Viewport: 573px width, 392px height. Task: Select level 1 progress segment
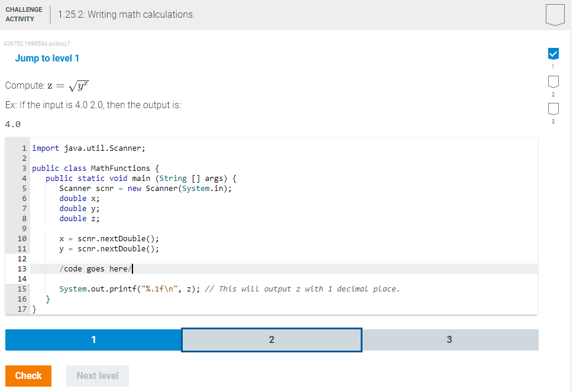pos(93,340)
